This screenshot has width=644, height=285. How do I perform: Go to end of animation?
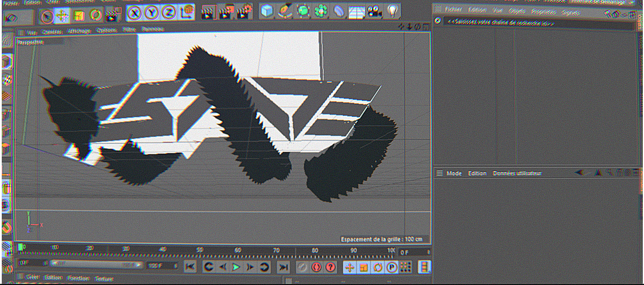click(x=283, y=267)
